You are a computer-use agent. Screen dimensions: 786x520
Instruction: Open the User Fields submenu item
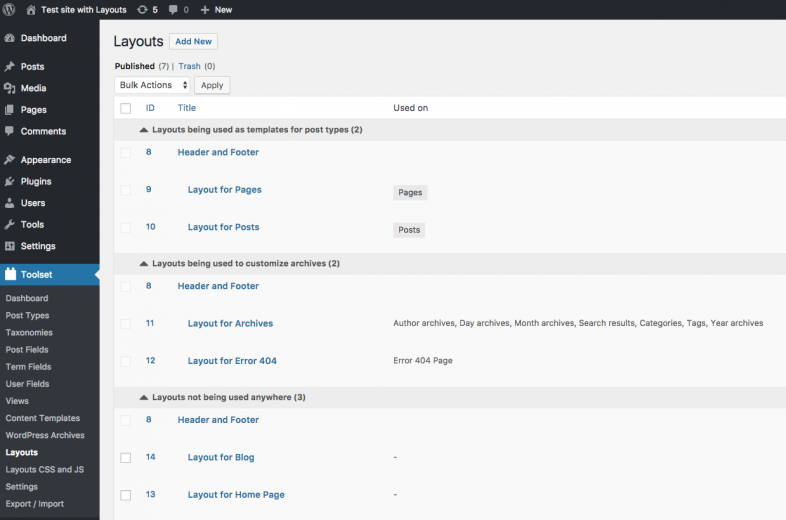(x=28, y=384)
